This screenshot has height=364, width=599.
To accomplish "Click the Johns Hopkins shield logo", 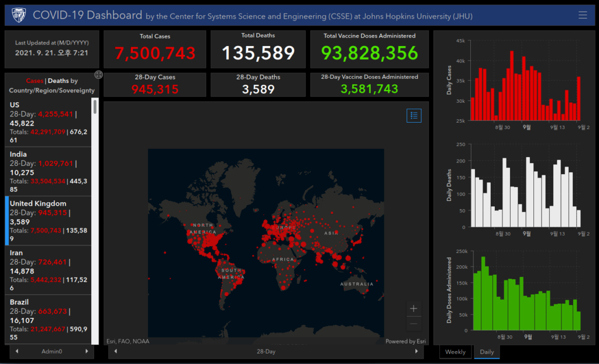I will pyautogui.click(x=19, y=15).
